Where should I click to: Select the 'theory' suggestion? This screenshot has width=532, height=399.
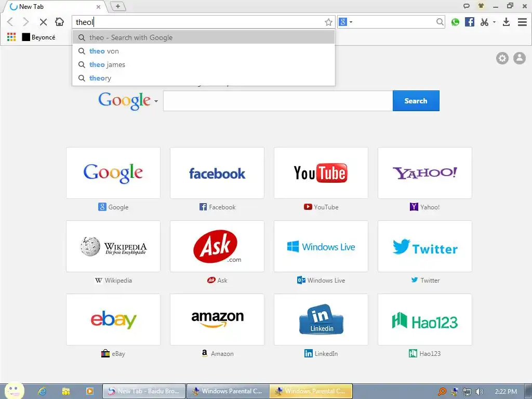(x=204, y=78)
